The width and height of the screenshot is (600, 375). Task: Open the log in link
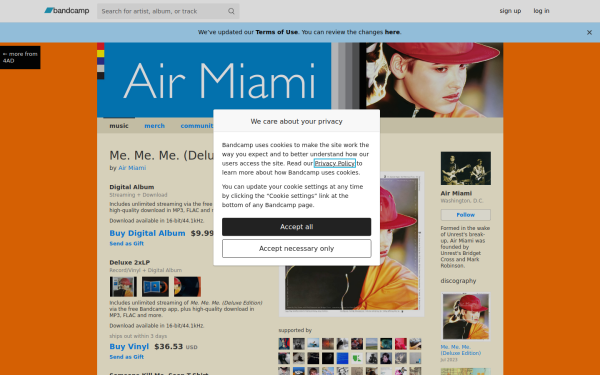click(x=541, y=11)
